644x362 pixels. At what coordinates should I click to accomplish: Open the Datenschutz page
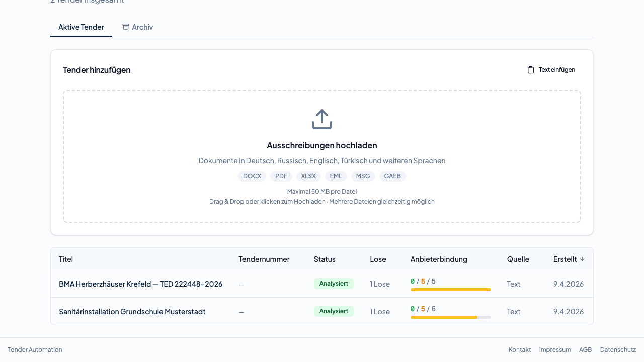click(x=618, y=349)
